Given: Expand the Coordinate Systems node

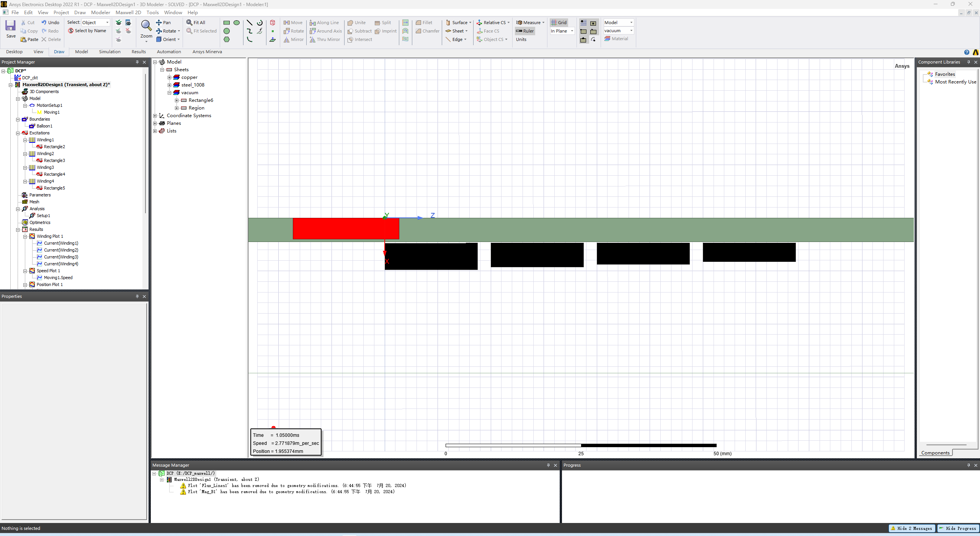Looking at the screenshot, I should (155, 116).
